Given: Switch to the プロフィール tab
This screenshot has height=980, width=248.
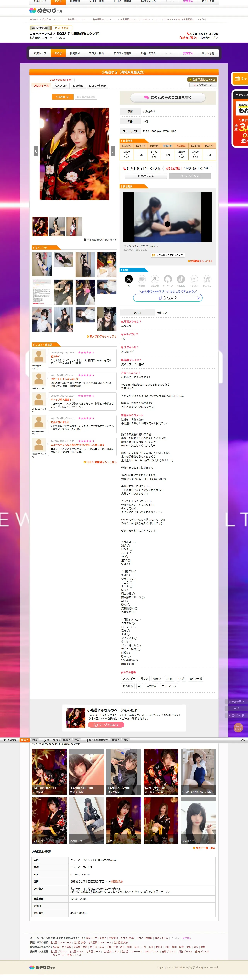Looking at the screenshot, I should (x=41, y=86).
